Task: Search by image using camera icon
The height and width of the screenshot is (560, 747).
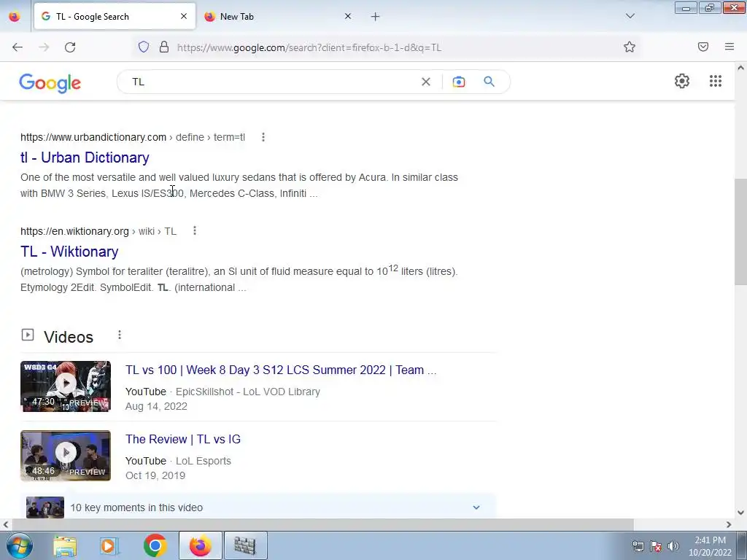Action: (458, 82)
